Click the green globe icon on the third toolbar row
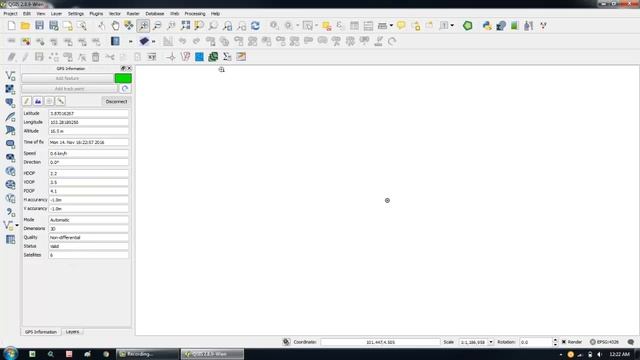The image size is (640, 360). (213, 57)
